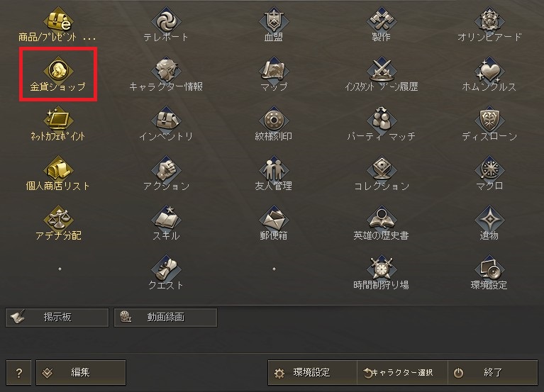Open the マップ map icon

point(274,74)
